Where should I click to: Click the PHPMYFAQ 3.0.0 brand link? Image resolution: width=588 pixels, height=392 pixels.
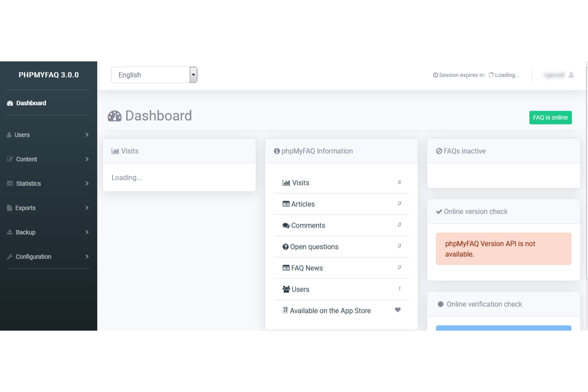(x=48, y=75)
